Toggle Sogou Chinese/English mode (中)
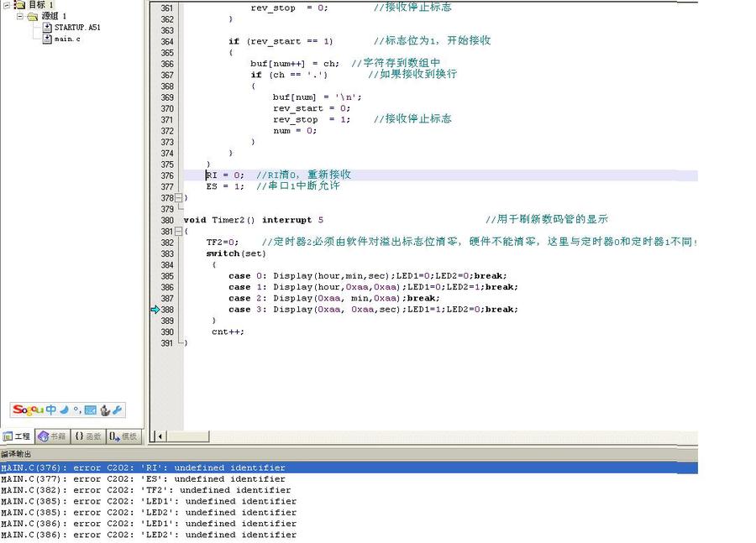Screen dimensions: 756x543 pos(51,410)
